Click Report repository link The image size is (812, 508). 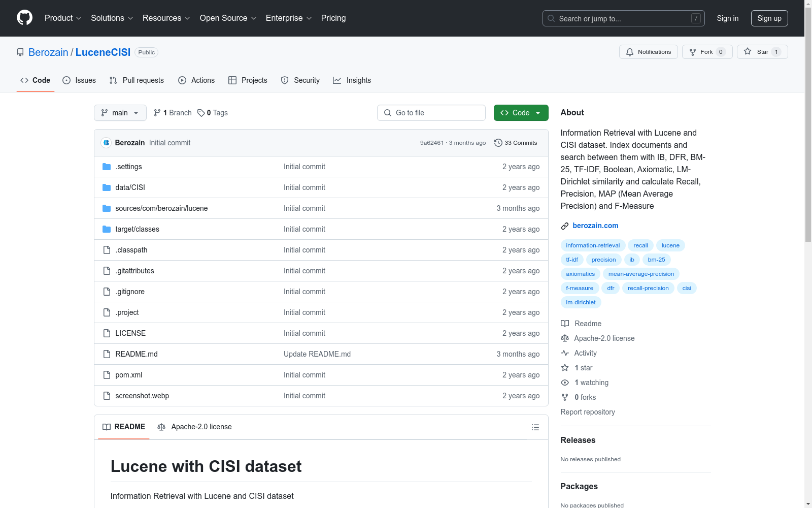pos(588,412)
